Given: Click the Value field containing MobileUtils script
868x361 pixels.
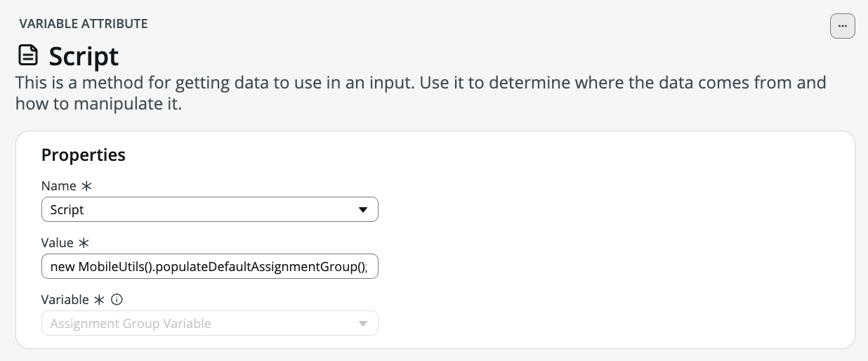Looking at the screenshot, I should coord(209,267).
